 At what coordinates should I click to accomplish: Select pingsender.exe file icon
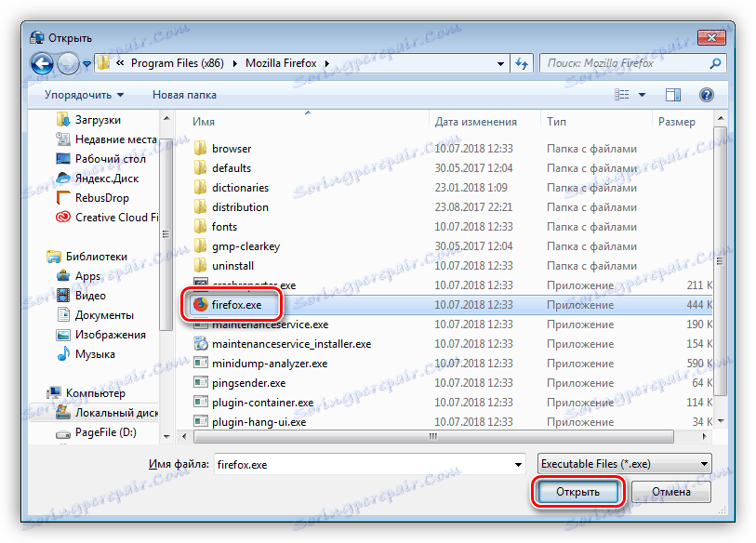200,383
